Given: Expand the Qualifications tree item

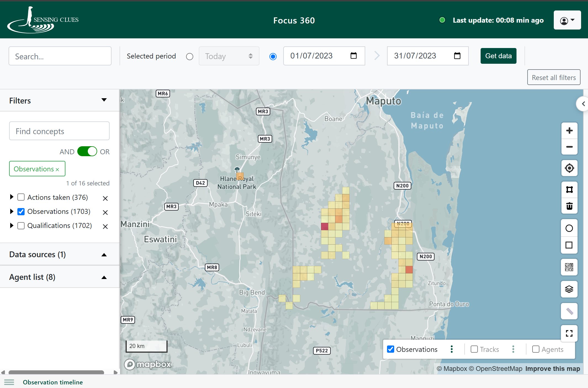Looking at the screenshot, I should (12, 225).
